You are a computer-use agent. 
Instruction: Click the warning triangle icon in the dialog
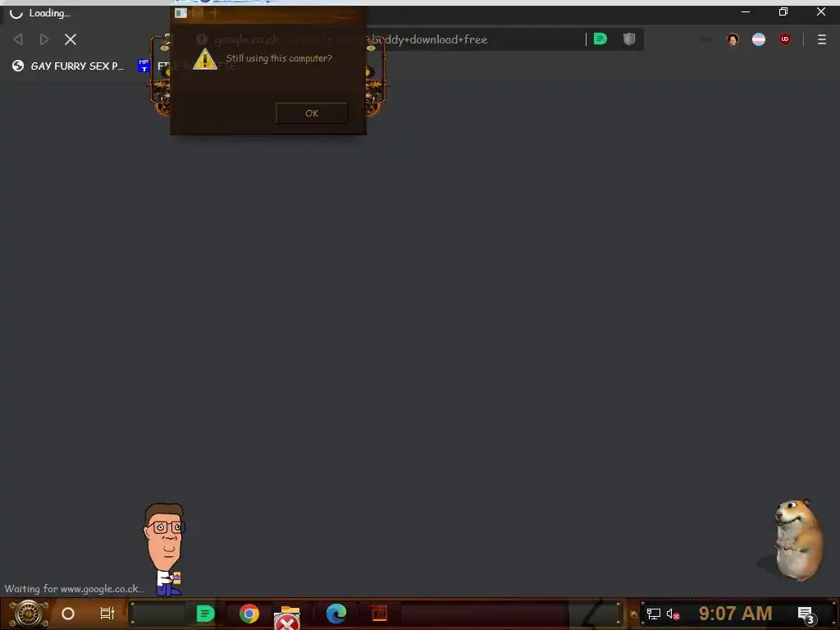(x=204, y=59)
